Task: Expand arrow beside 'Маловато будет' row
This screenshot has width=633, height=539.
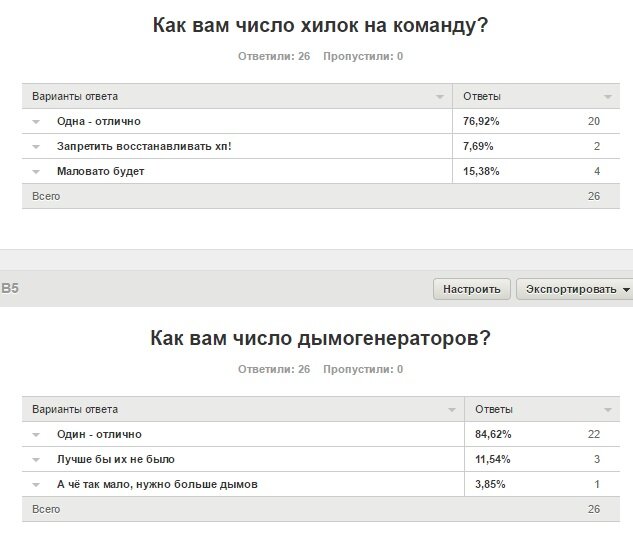Action: 36,171
